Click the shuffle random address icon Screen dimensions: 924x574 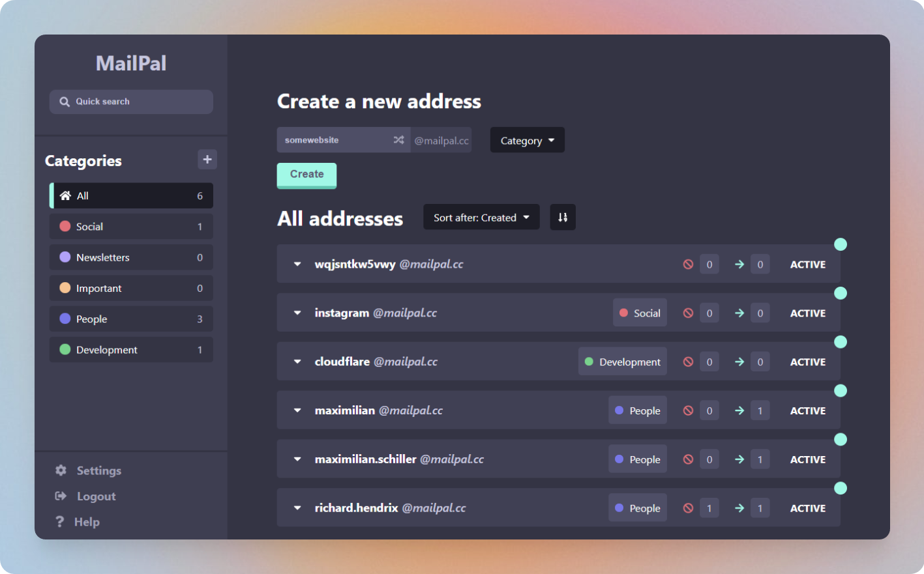coord(398,140)
